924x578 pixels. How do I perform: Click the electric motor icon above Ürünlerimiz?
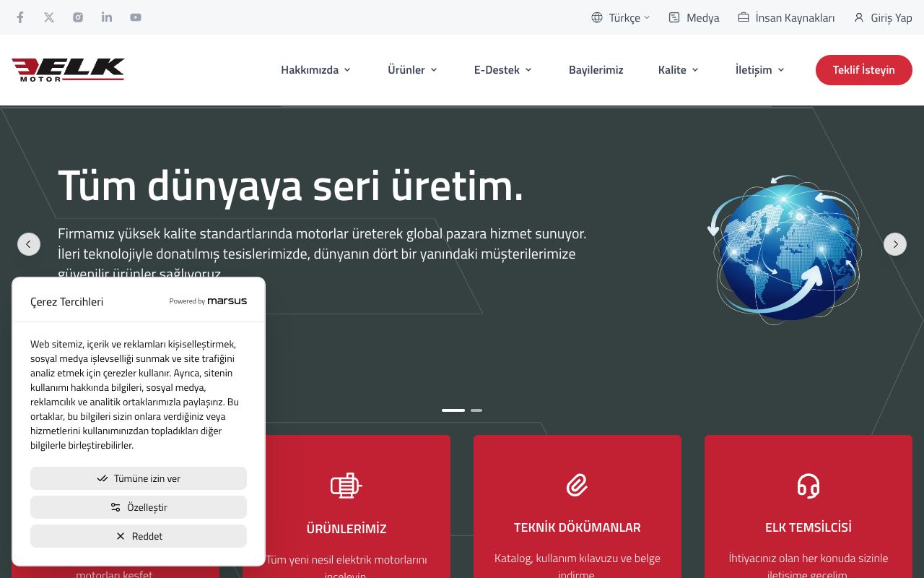[x=346, y=486]
